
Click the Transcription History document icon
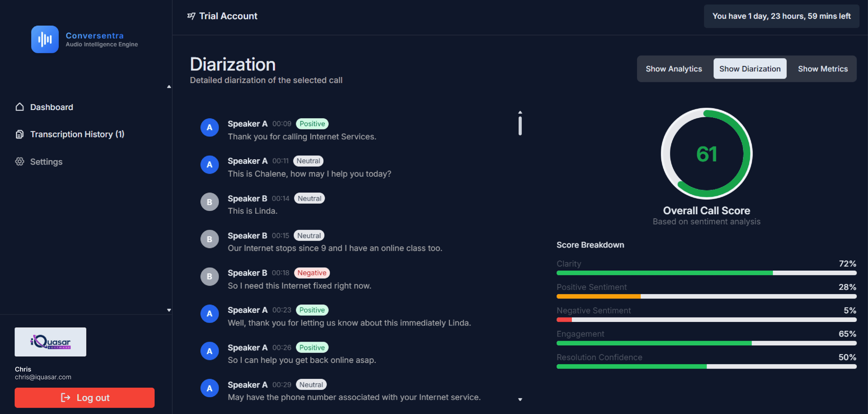pos(20,134)
